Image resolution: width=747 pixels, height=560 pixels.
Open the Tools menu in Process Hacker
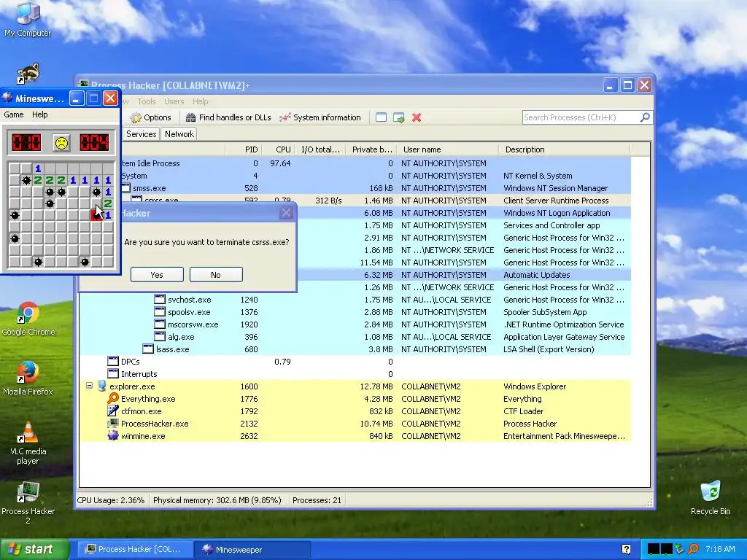pos(146,101)
